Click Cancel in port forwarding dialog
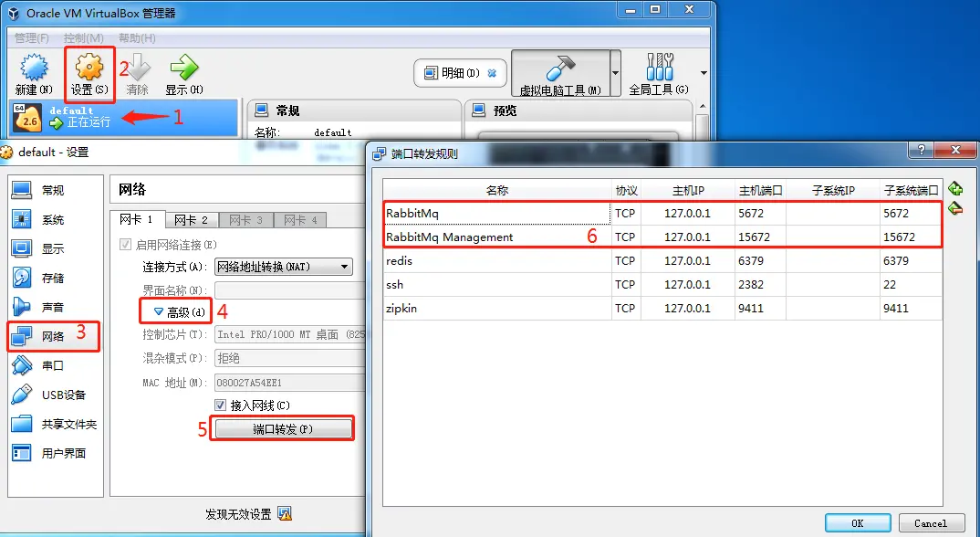 point(931,523)
